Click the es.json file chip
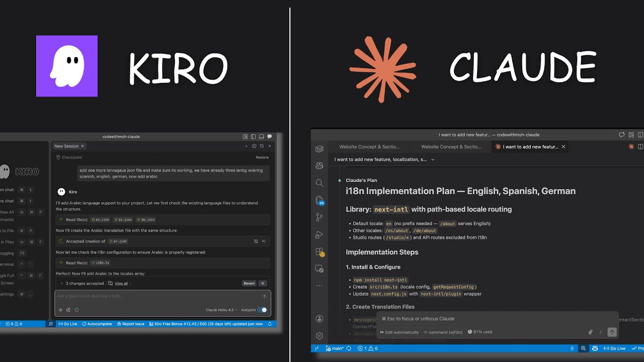Image resolution: width=644 pixels, height=362 pixels. tap(123, 220)
